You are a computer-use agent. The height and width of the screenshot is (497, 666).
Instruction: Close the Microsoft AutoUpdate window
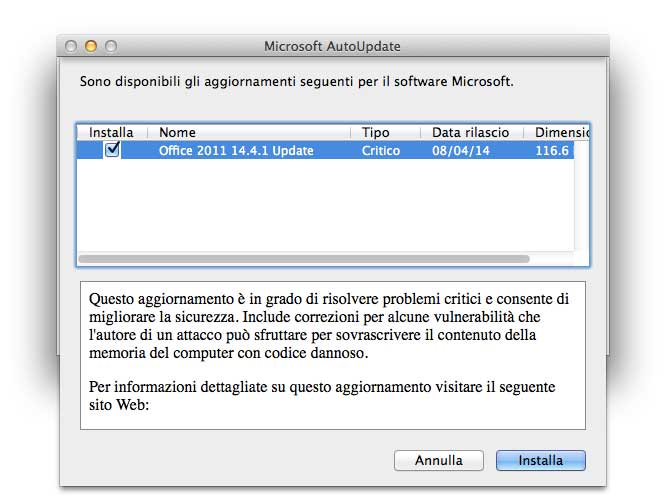click(71, 46)
